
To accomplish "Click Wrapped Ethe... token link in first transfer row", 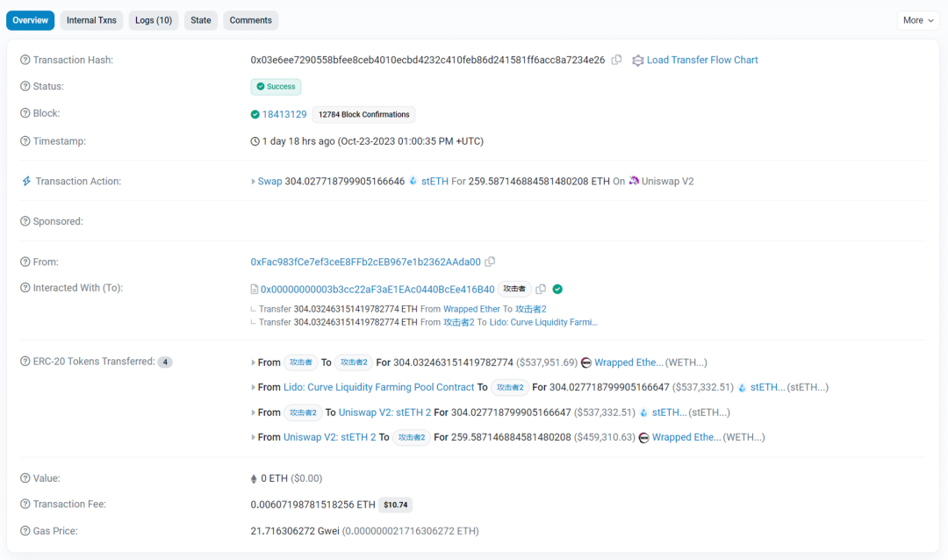I will coord(628,363).
